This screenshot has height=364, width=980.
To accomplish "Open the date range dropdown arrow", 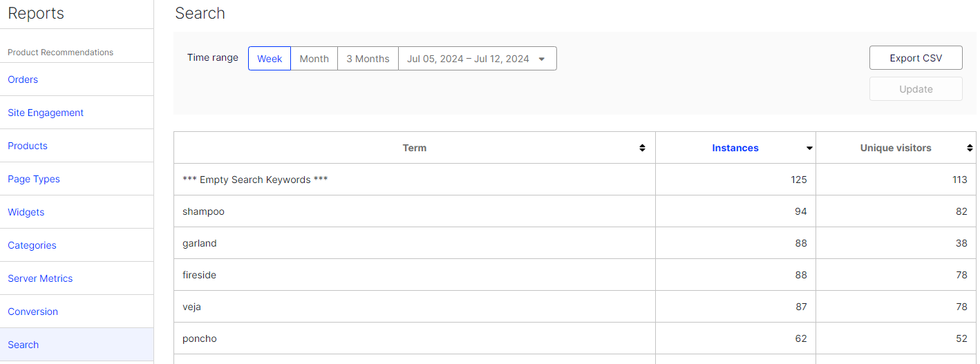I will tap(542, 59).
